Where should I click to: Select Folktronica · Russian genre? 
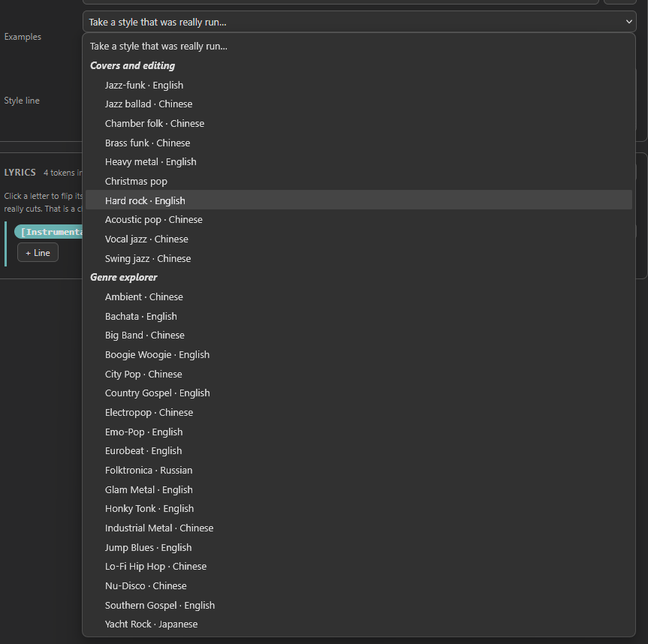click(359, 471)
